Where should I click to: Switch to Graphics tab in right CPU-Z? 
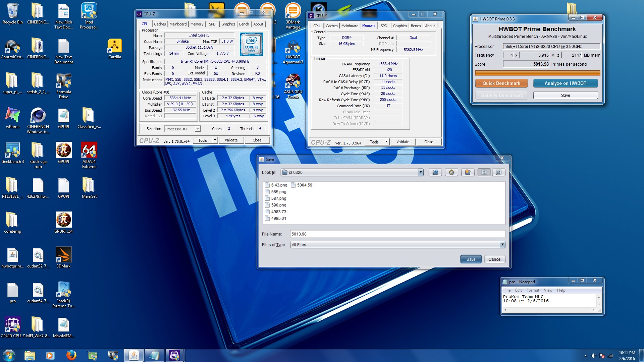(x=400, y=26)
